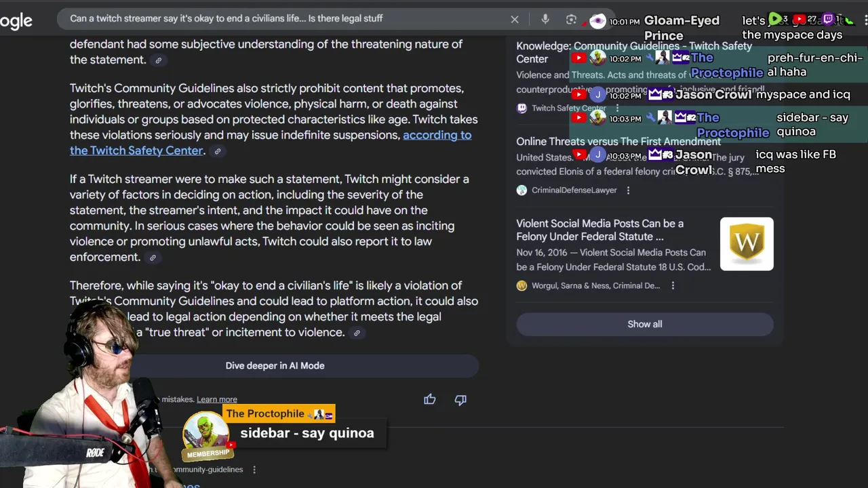The image size is (868, 488).
Task: Click the Worgul, Sarna & Ness favicon
Action: coord(521,286)
